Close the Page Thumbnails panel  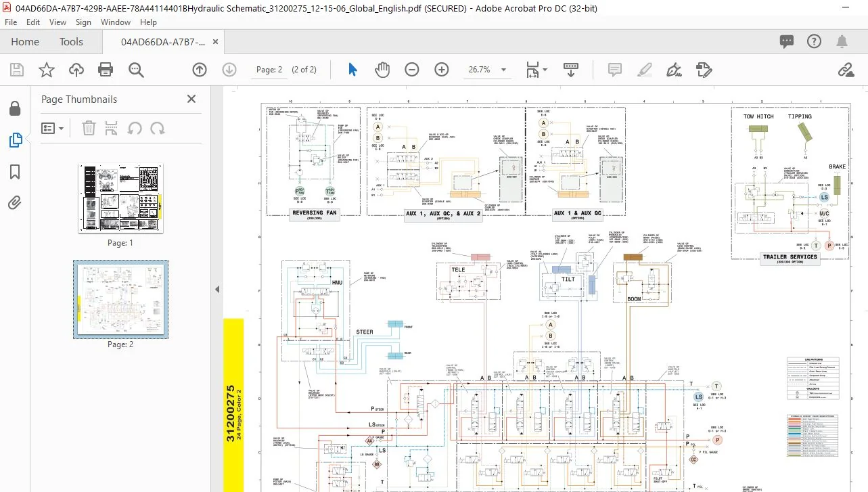[x=191, y=99]
